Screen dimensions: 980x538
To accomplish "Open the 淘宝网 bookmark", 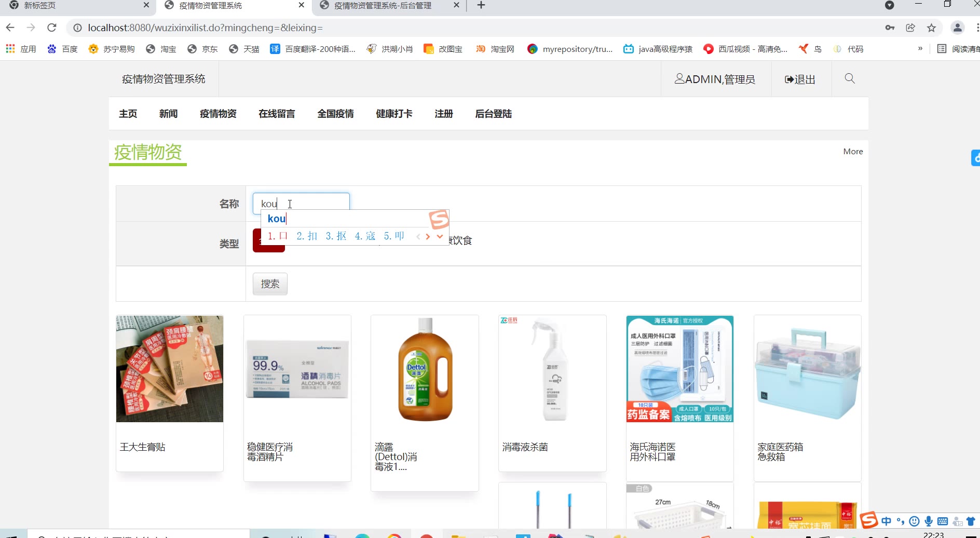I will 495,49.
